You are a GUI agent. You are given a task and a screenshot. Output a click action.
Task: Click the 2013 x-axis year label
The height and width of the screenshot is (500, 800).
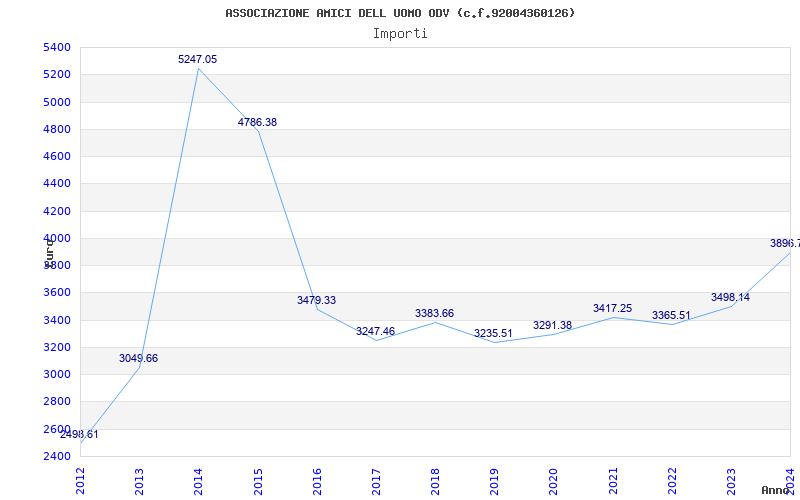pos(139,481)
